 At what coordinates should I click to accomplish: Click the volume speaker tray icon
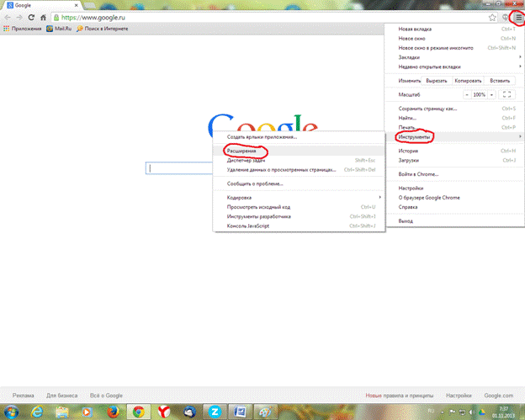472,412
